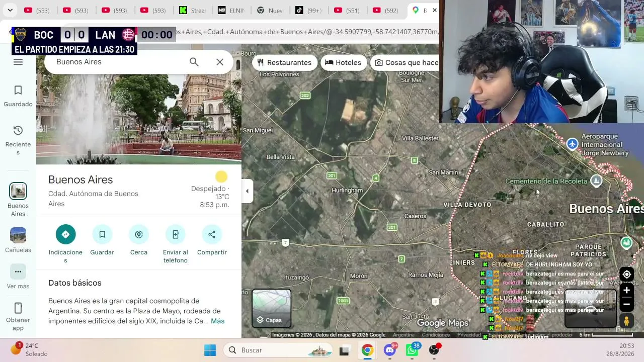The height and width of the screenshot is (362, 644).
Task: Open the weather widget showing 24°C Soleado
Action: [x=30, y=349]
